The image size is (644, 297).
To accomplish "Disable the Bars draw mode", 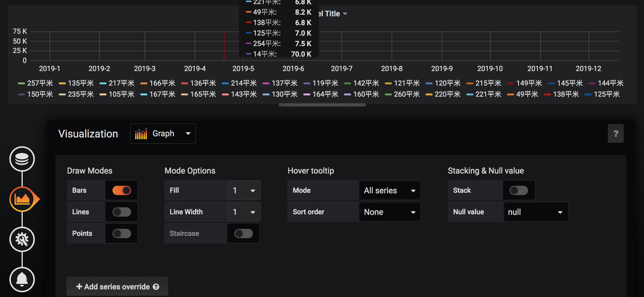I will click(122, 190).
